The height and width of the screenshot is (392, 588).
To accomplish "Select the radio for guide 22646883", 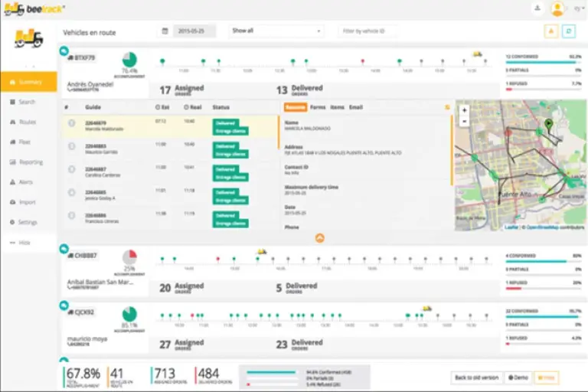I will 71,146.
